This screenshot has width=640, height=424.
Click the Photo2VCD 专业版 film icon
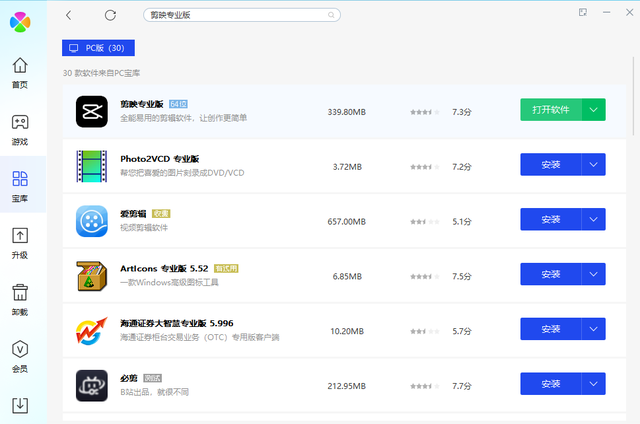tap(92, 166)
